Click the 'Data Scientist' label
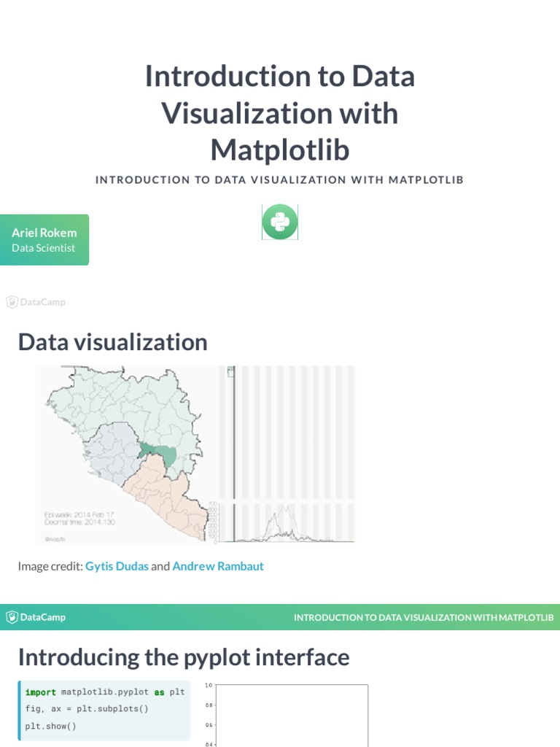 click(x=43, y=248)
